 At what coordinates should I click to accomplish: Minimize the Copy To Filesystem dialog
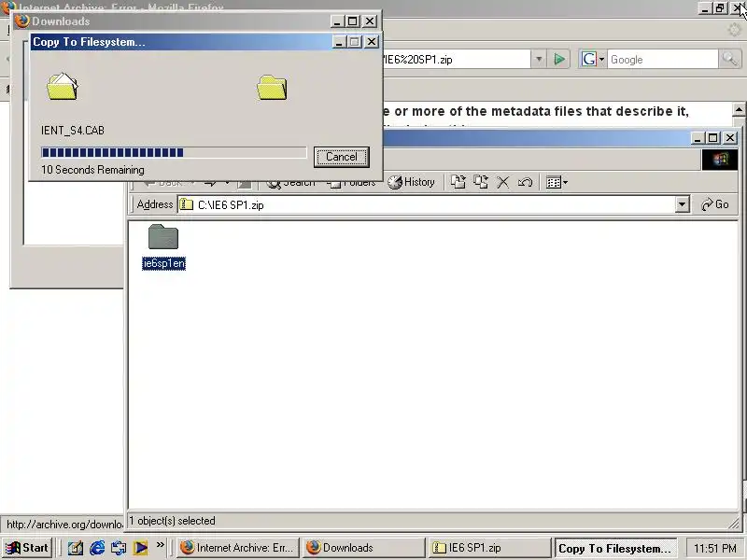[338, 42]
